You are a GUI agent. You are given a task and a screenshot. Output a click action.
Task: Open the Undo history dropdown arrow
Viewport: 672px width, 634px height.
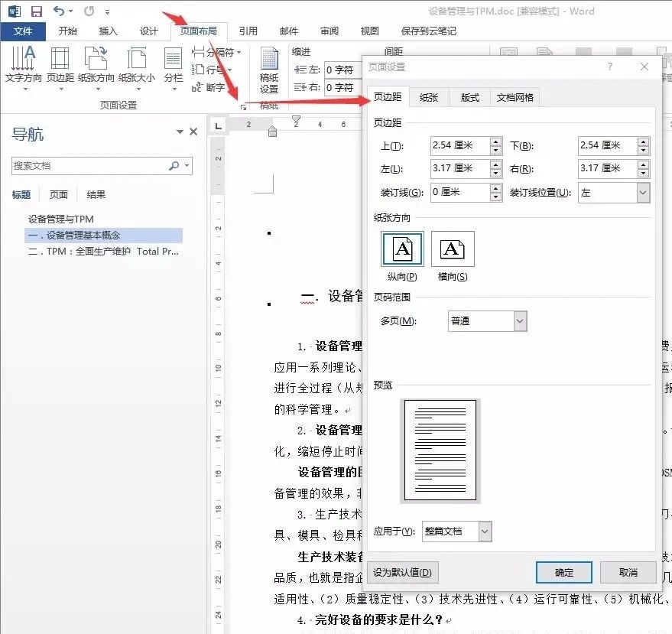pos(70,11)
